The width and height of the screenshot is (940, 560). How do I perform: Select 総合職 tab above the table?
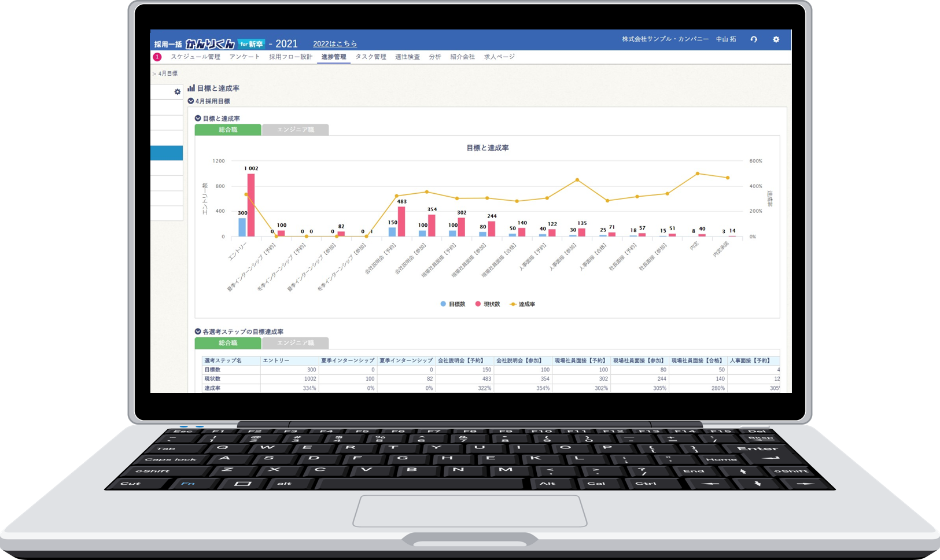click(x=228, y=343)
